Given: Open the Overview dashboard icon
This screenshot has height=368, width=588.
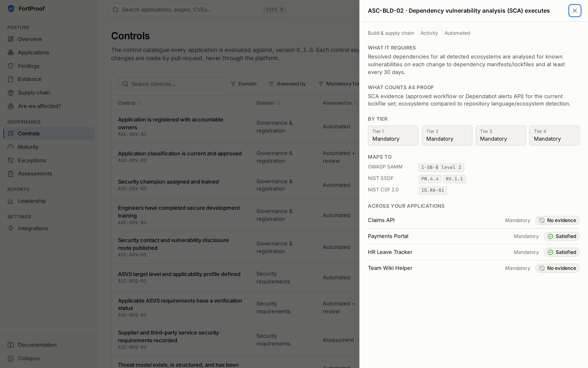Looking at the screenshot, I should [10, 39].
